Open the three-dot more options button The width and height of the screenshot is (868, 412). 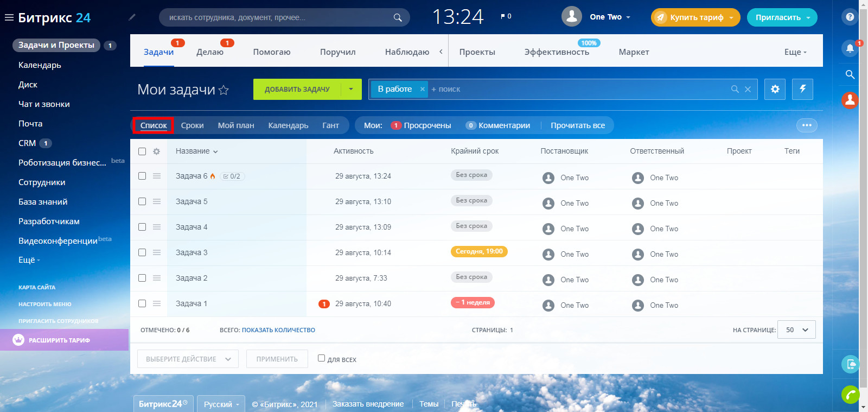(807, 125)
